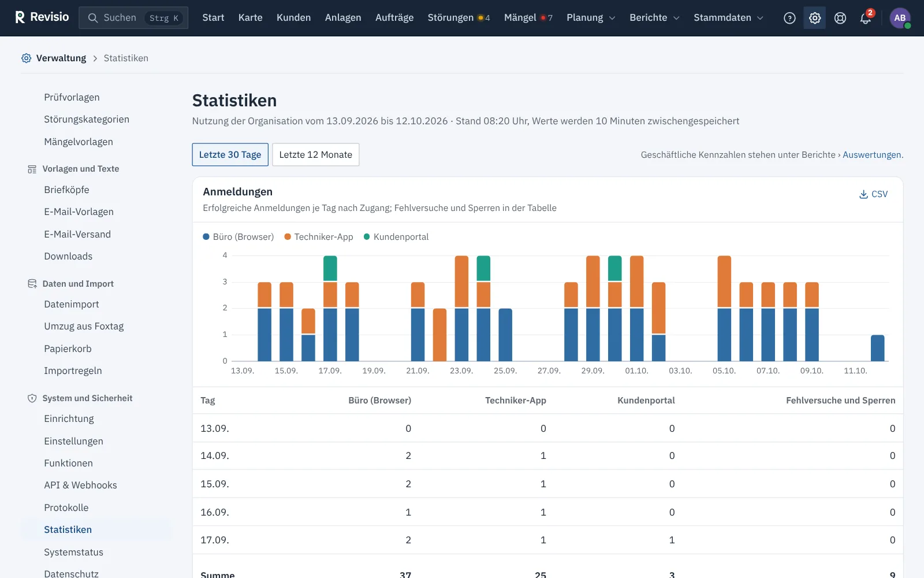Viewport: 924px width, 578px height.
Task: Toggle Kundenportal legend series
Action: (396, 236)
